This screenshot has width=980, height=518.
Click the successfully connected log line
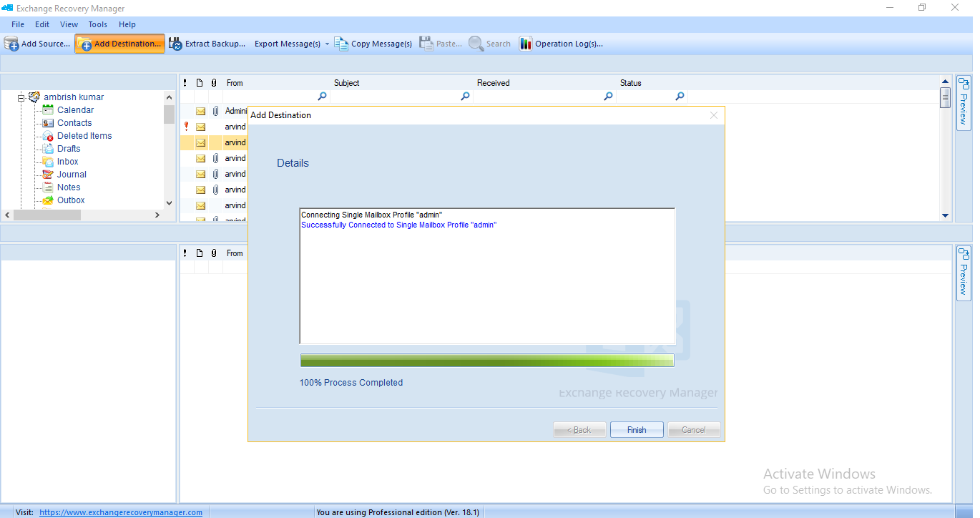pos(398,225)
